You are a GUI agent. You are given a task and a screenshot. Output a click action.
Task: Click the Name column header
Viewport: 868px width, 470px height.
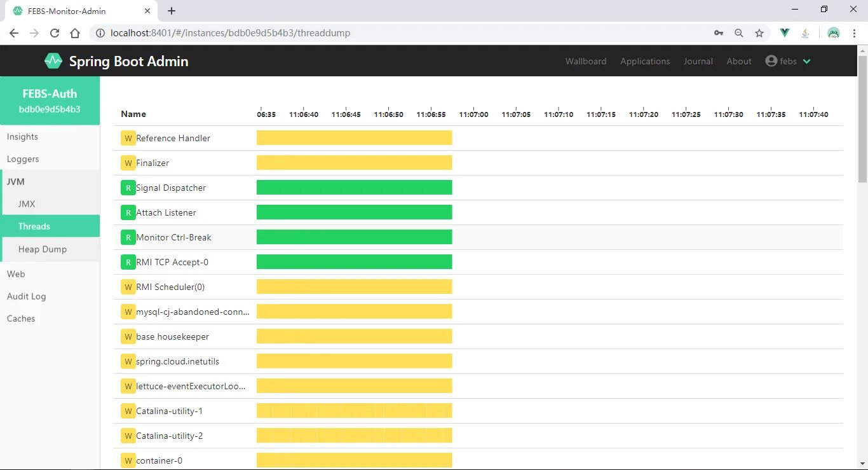pyautogui.click(x=133, y=114)
